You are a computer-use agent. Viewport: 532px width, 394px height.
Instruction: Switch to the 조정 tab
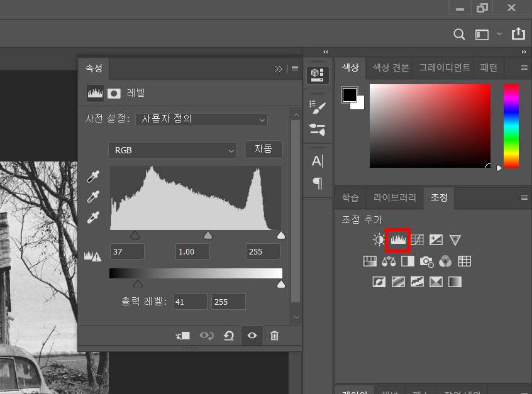point(439,198)
